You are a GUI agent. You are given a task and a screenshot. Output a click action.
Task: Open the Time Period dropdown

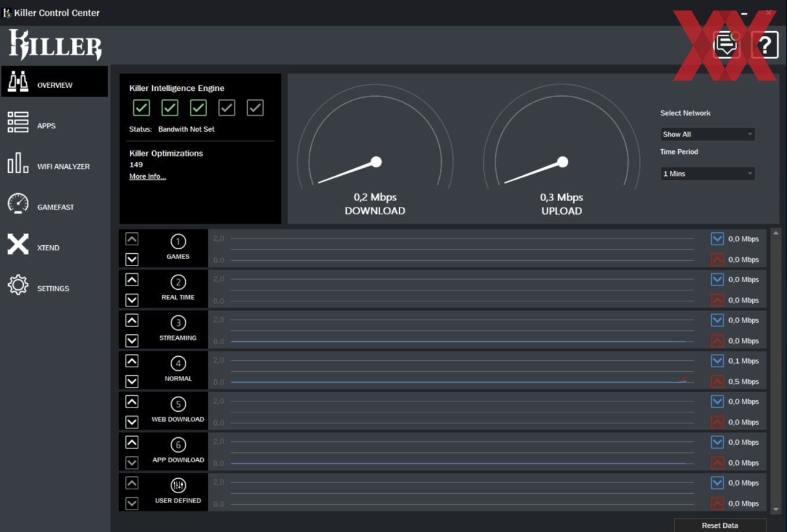coord(708,173)
